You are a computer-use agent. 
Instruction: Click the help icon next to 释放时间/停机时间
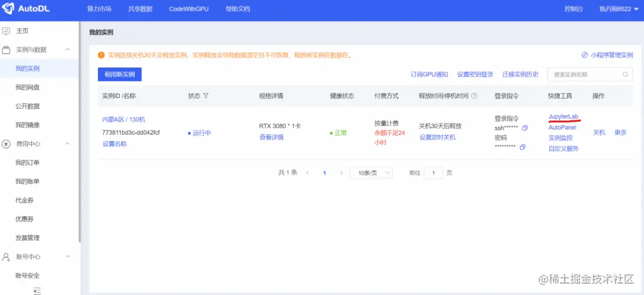[x=474, y=96]
